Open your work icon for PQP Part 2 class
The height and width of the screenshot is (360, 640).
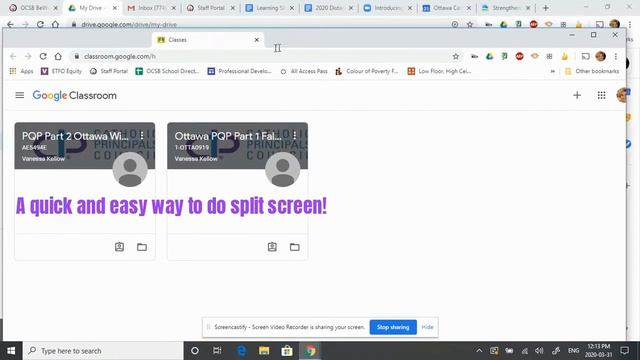pos(119,247)
